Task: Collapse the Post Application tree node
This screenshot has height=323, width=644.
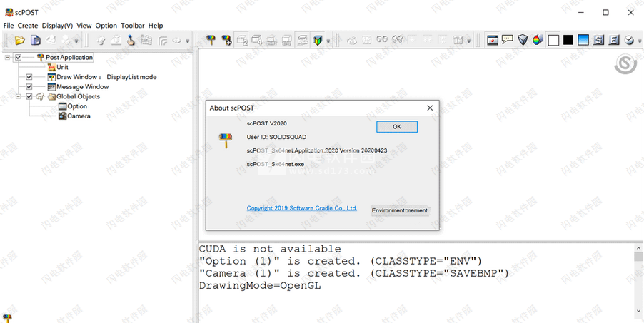Action: pos(7,58)
